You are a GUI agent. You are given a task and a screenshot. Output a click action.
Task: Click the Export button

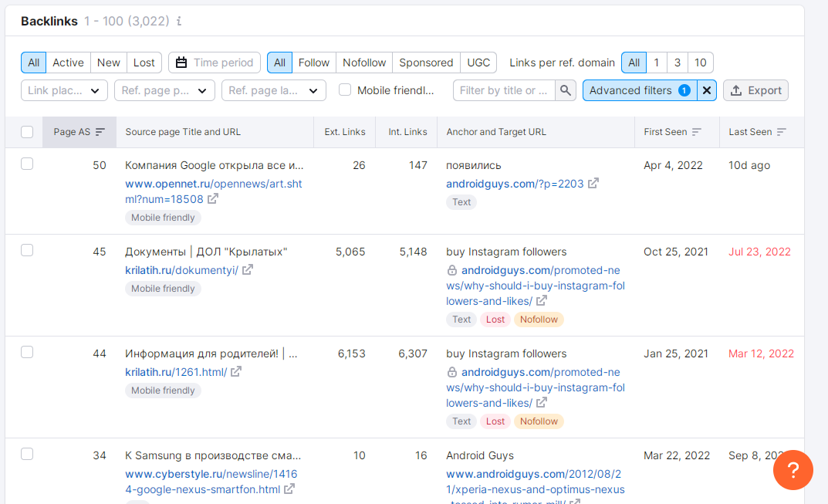755,90
